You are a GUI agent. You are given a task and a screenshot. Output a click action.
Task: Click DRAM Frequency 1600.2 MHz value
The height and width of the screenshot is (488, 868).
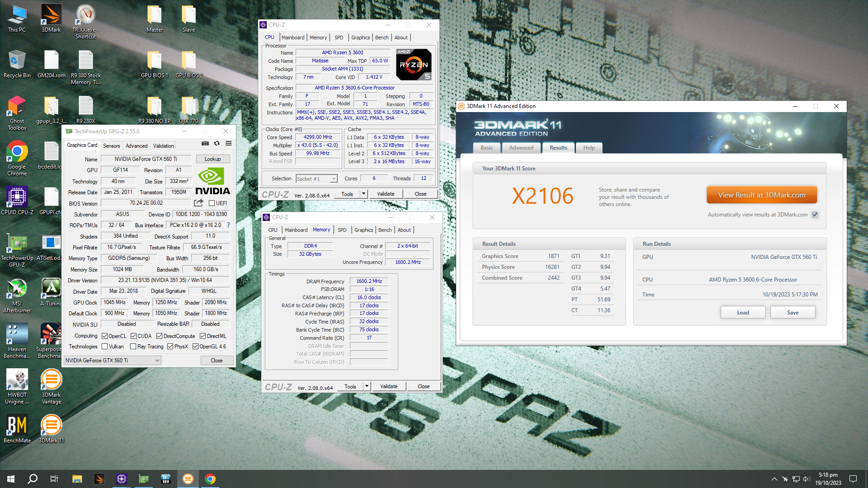coord(369,281)
